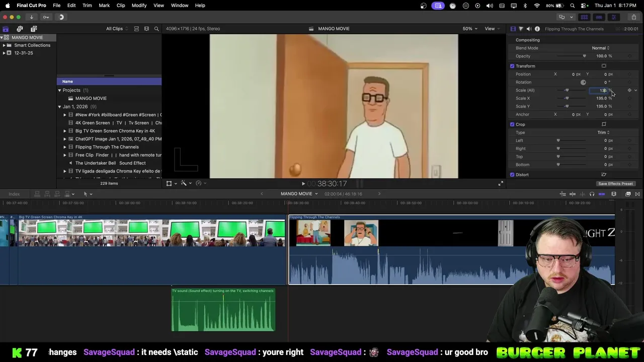
Task: Expand the 12-31-25 event
Action: 4,53
